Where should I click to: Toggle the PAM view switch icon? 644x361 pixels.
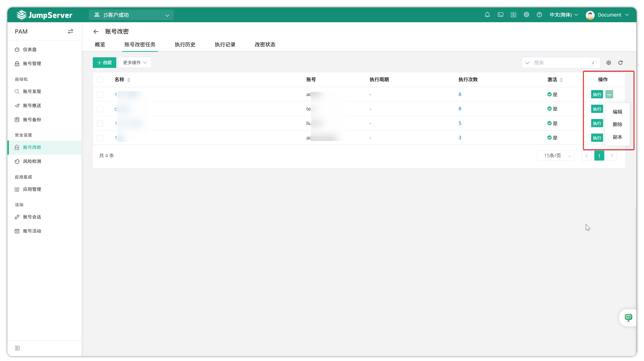[70, 31]
